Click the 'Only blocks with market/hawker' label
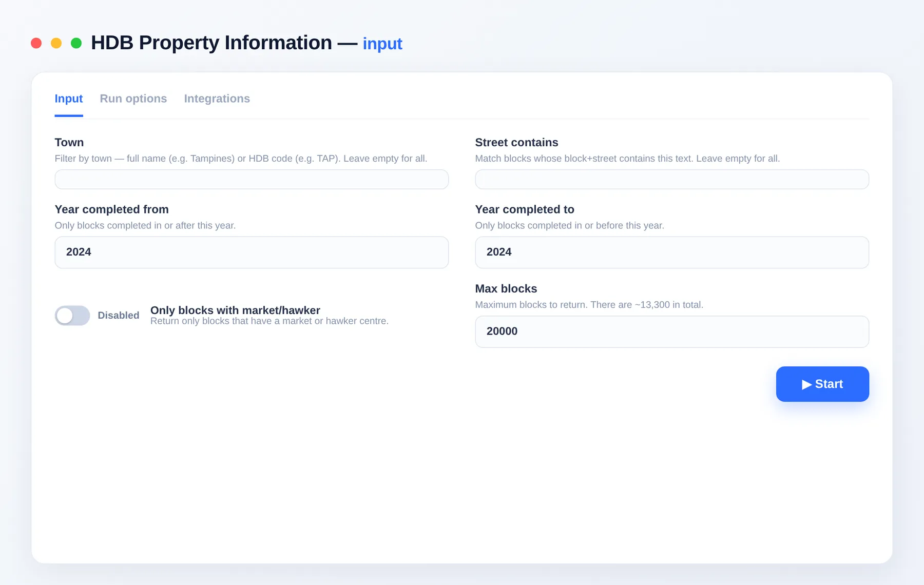Viewport: 924px width, 585px height. tap(235, 310)
